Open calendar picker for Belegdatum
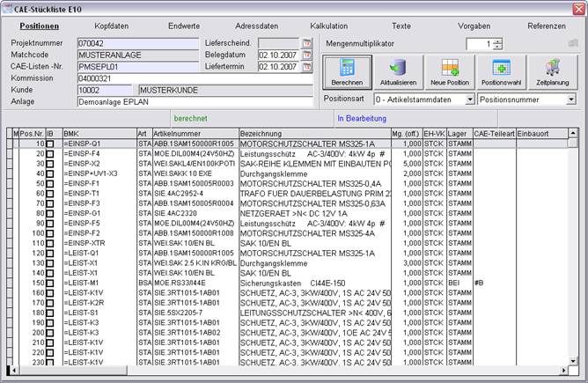Viewport: 588px width, 383px height. 307,54
